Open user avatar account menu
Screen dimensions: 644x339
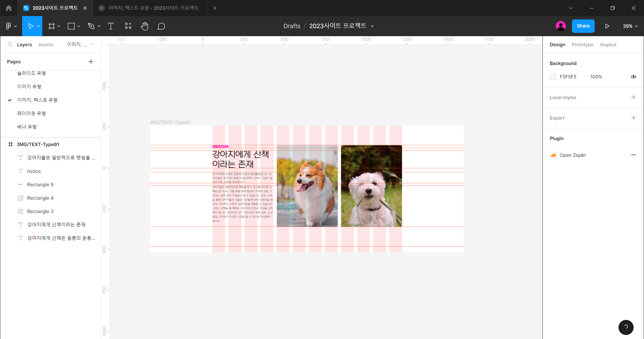tap(561, 26)
